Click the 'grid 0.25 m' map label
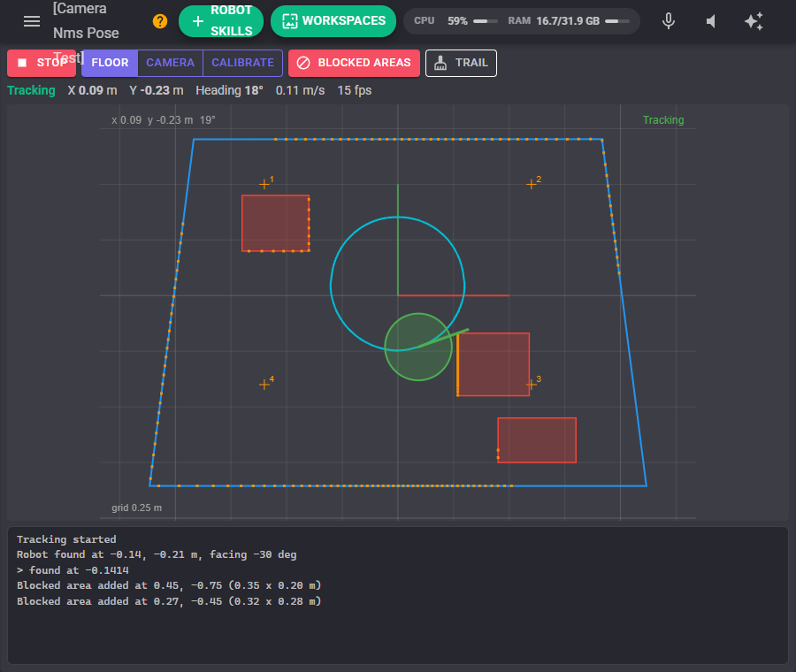This screenshot has width=796, height=672. click(x=136, y=508)
